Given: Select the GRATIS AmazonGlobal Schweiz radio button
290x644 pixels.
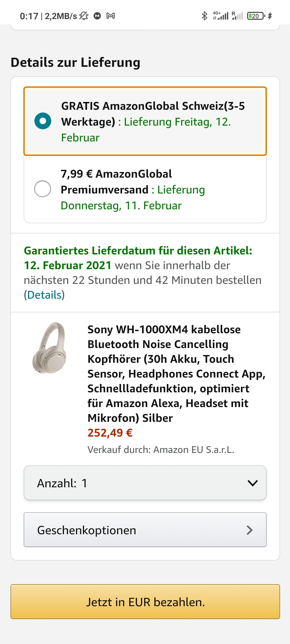Looking at the screenshot, I should coord(43,121).
